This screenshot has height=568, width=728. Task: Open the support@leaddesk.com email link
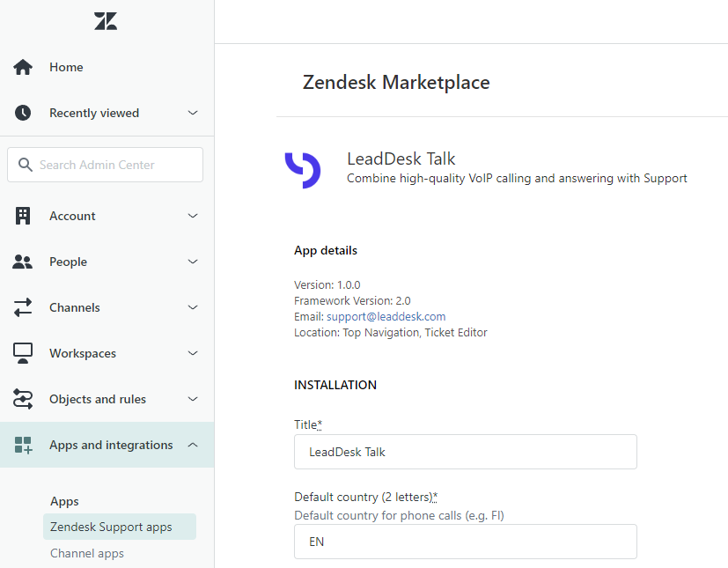pyautogui.click(x=386, y=317)
